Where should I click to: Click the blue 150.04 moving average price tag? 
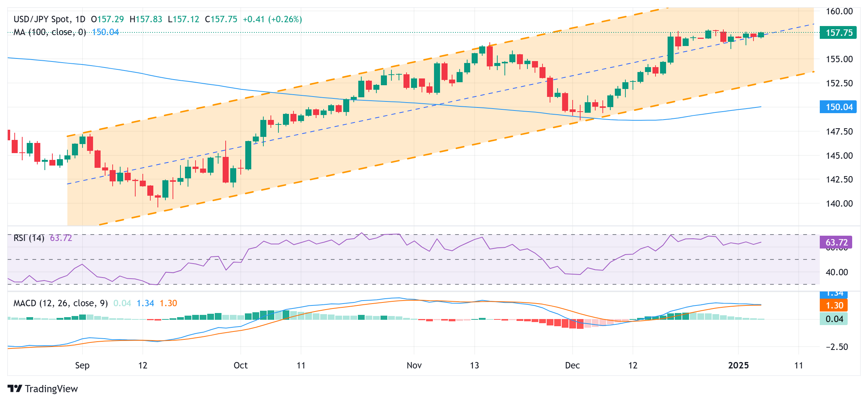(838, 107)
